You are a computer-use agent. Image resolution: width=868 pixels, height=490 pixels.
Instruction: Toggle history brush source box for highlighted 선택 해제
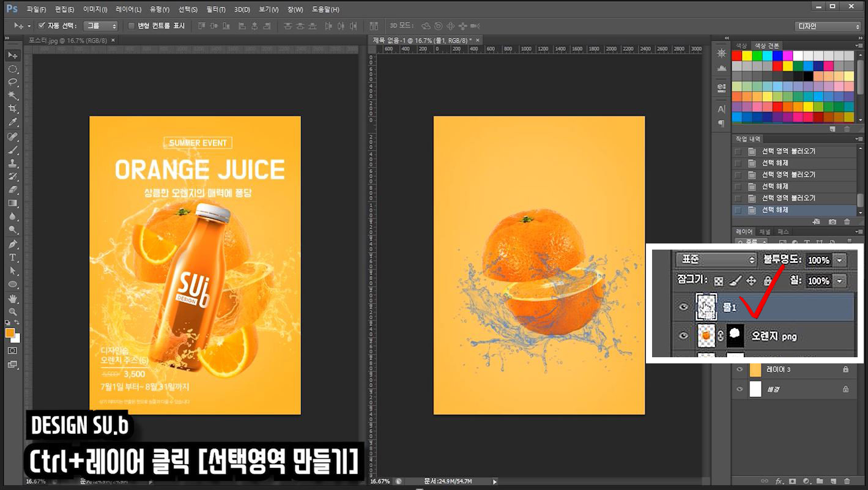point(738,210)
